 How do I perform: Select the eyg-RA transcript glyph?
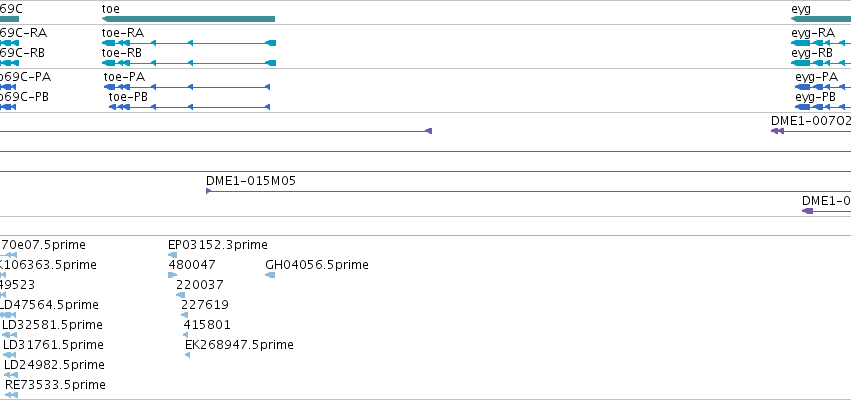point(821,43)
